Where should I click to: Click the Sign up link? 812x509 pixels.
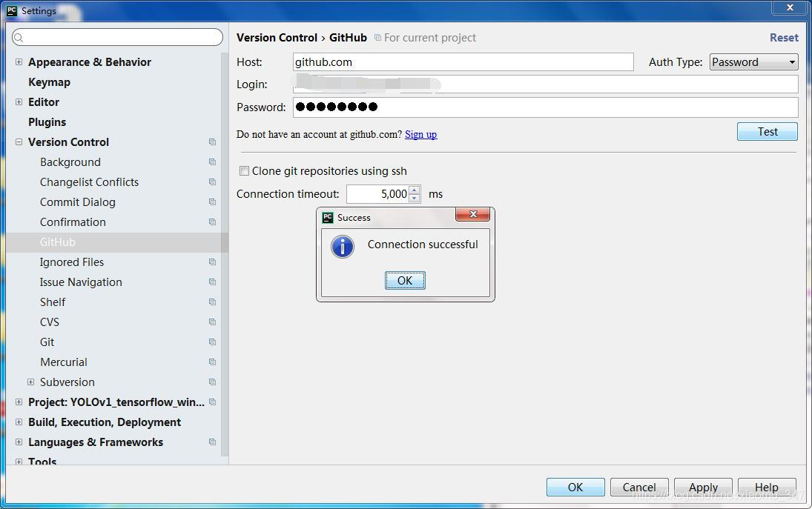[421, 135]
